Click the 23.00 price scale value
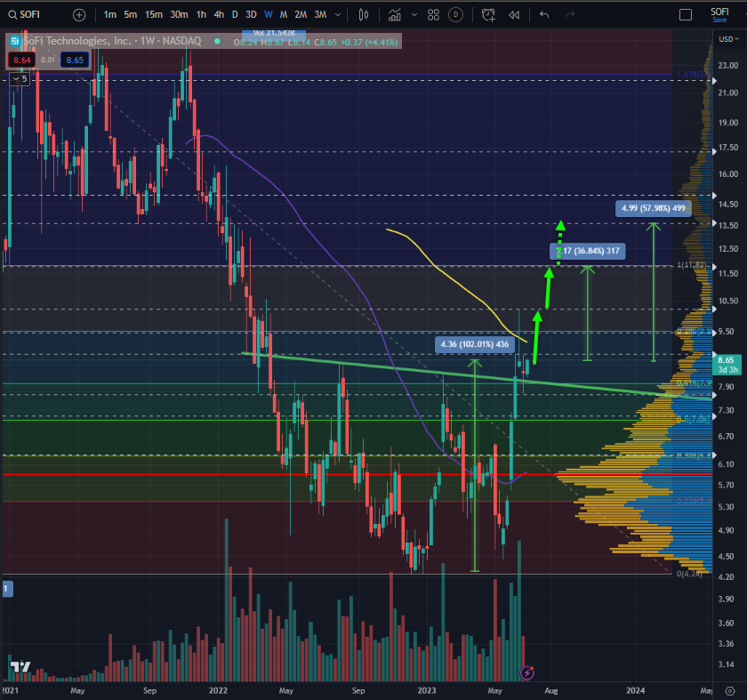The width and height of the screenshot is (747, 700). point(728,65)
